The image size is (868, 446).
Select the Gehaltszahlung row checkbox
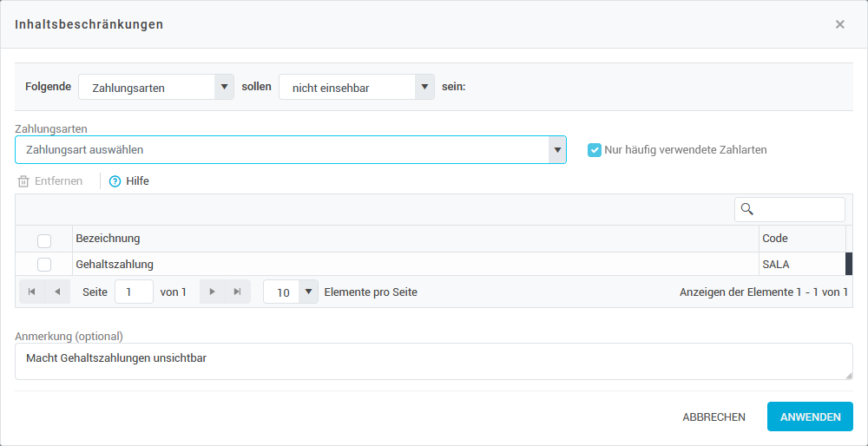[x=44, y=265]
